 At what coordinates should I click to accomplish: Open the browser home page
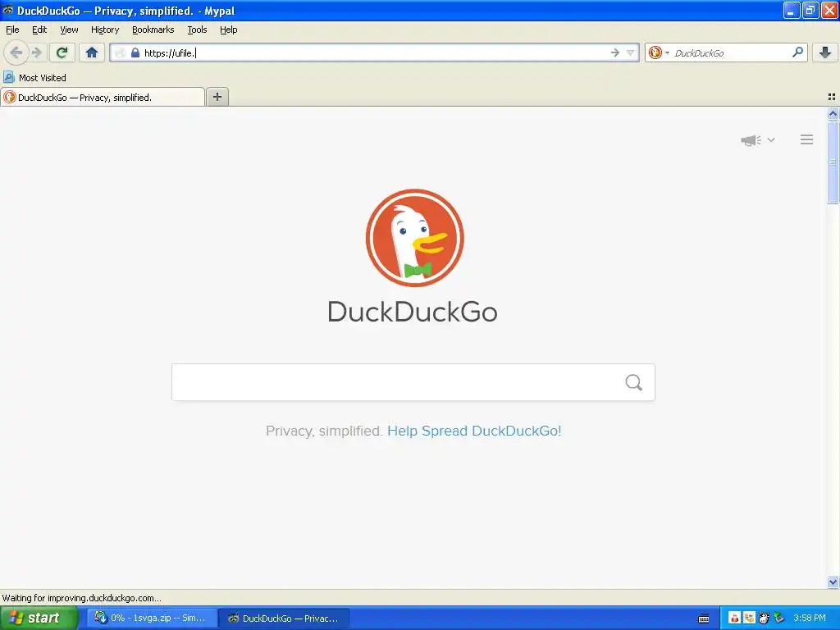(92, 52)
